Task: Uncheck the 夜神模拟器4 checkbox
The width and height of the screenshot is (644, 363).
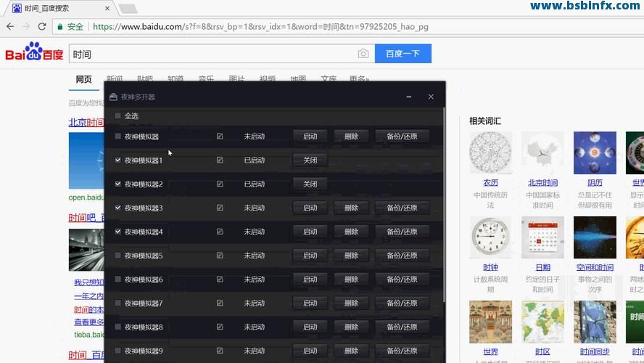Action: (118, 232)
